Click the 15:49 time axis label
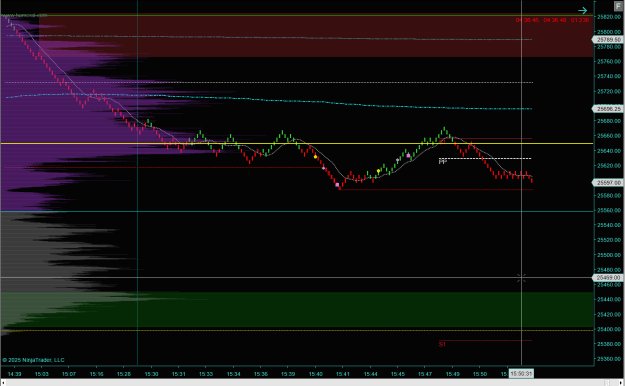 (452, 374)
